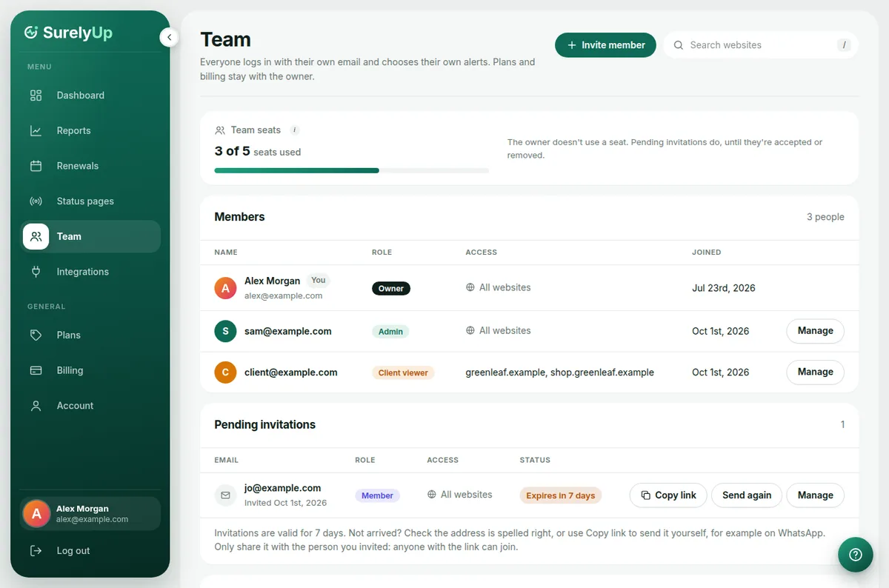The width and height of the screenshot is (889, 588).
Task: Click the Jul 23rd, 2026 joined date
Action: [x=724, y=288]
